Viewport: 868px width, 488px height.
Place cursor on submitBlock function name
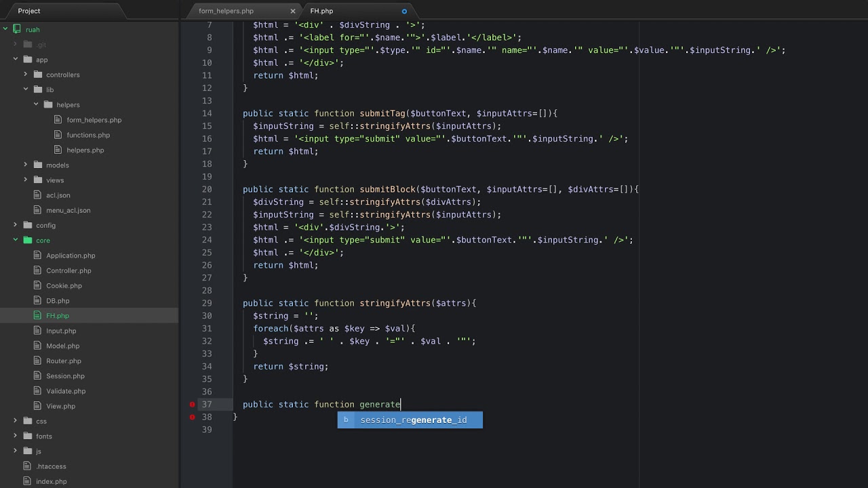[387, 189]
